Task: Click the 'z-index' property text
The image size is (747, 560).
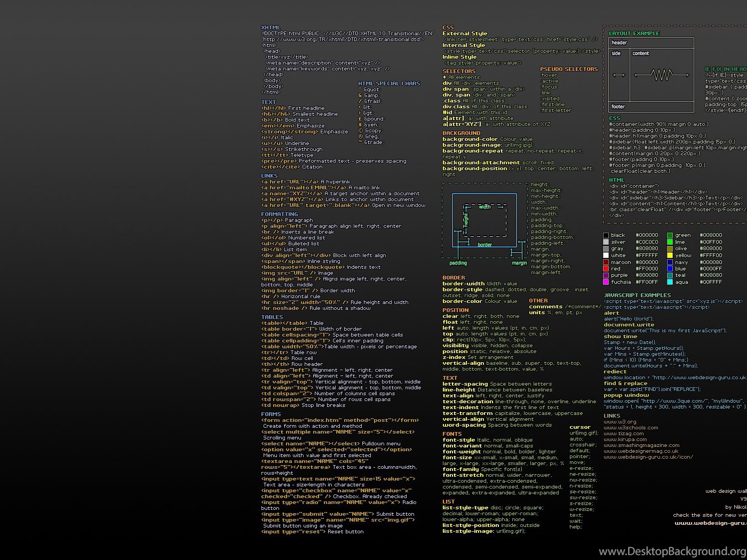Action: click(x=454, y=358)
